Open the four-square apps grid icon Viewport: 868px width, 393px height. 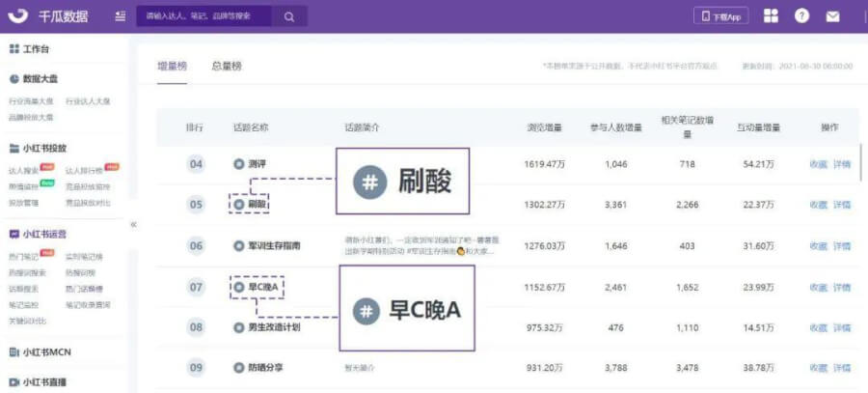point(771,16)
